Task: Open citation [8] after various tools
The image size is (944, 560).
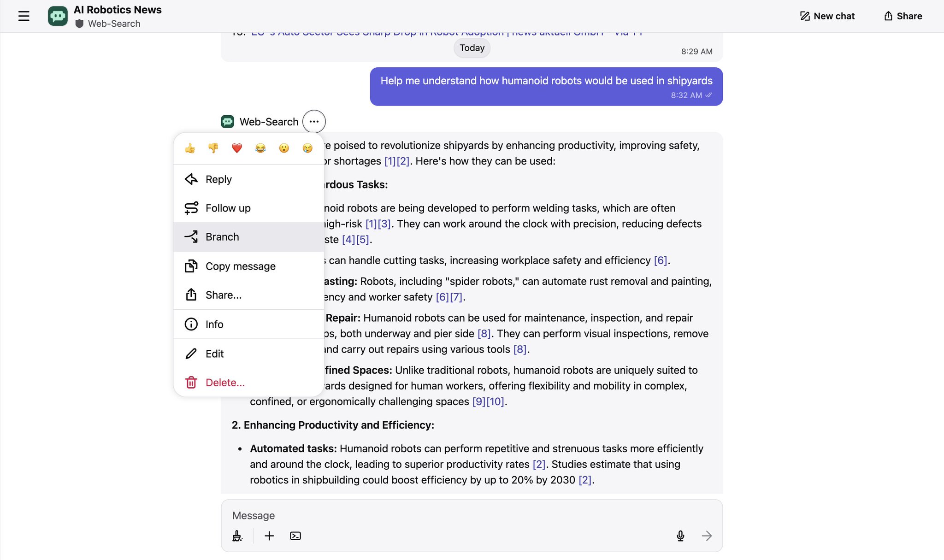Action: point(520,349)
